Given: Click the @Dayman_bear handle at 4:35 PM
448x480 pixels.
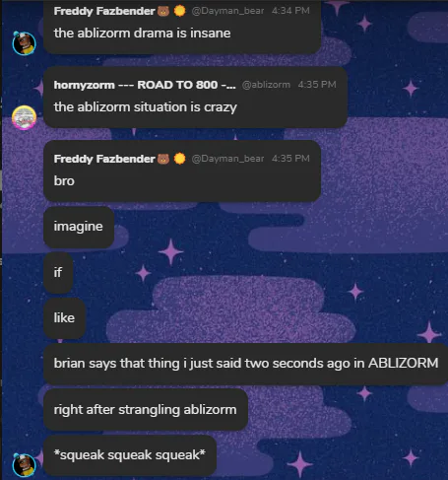Looking at the screenshot, I should 227,159.
